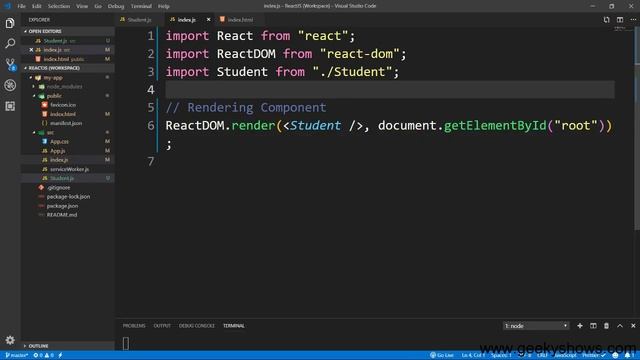Switch to the Output panel tab
The image size is (640, 360).
click(x=162, y=326)
